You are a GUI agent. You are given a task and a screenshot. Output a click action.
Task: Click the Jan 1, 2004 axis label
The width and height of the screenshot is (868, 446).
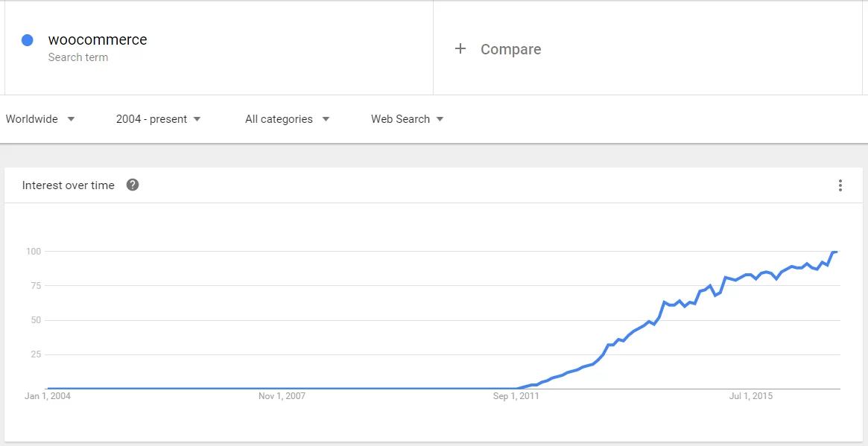tap(48, 396)
